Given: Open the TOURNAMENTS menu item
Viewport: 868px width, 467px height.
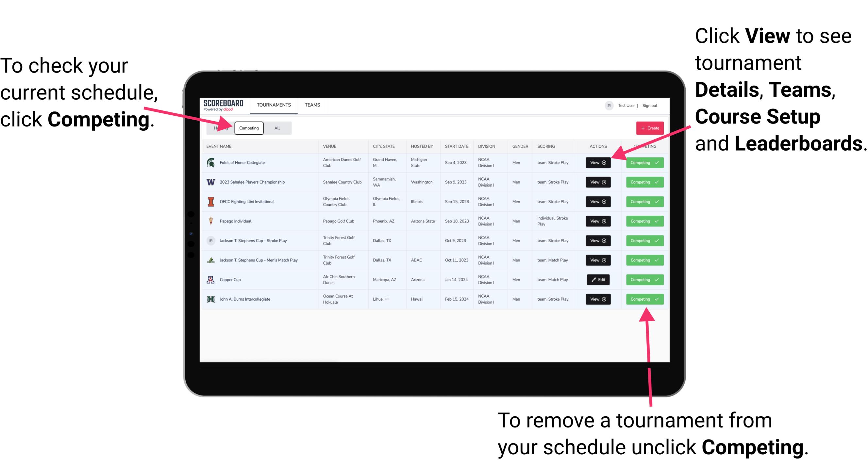Looking at the screenshot, I should [274, 105].
